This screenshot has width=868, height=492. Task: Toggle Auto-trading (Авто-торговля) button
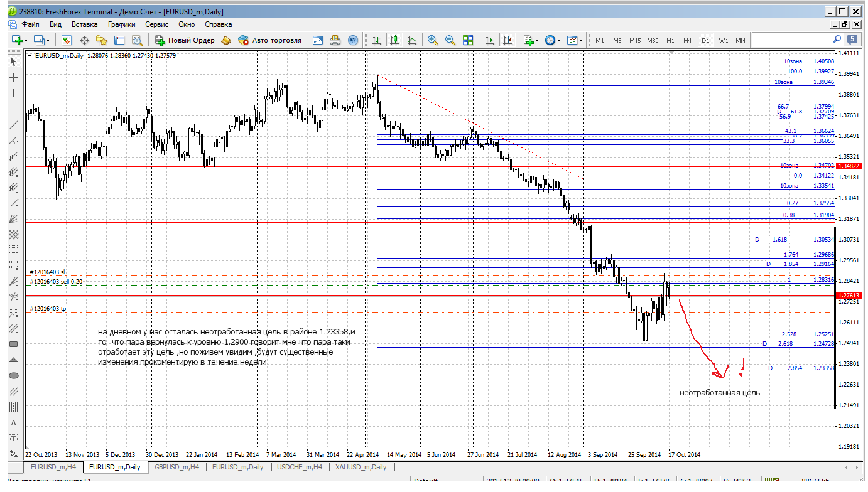(x=269, y=40)
